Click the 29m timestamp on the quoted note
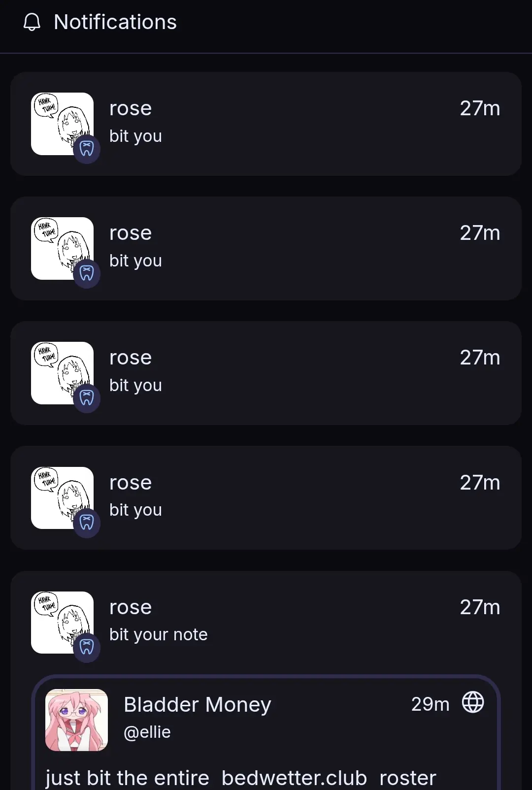The height and width of the screenshot is (790, 532). (x=430, y=704)
